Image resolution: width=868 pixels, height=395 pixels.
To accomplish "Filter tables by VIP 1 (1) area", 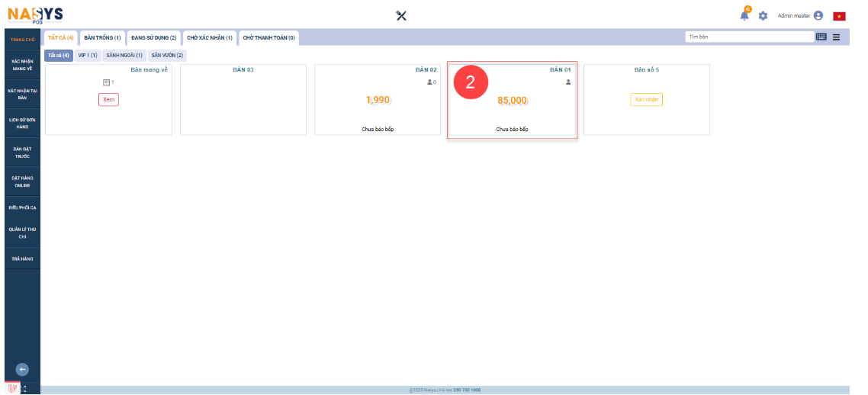I will click(88, 55).
